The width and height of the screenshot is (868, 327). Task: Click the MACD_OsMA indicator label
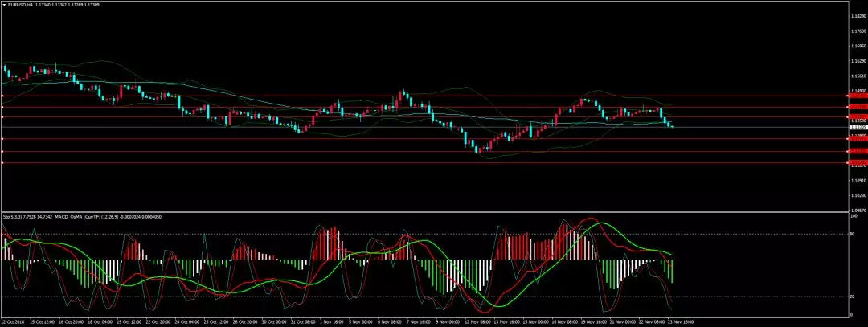[x=68, y=218]
